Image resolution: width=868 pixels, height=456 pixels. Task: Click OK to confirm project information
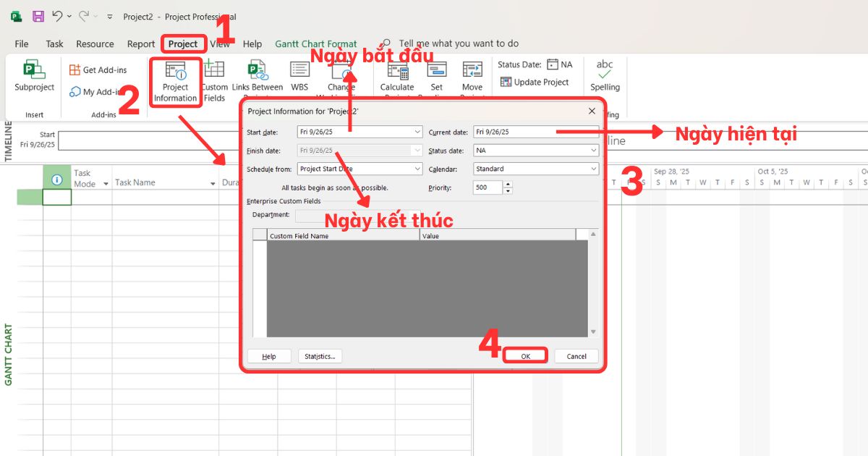[525, 355]
